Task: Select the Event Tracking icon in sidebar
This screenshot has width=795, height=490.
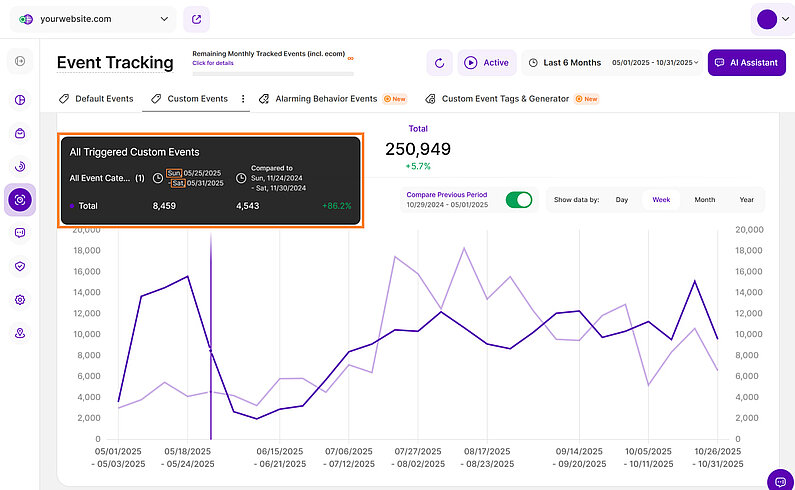Action: [x=20, y=199]
